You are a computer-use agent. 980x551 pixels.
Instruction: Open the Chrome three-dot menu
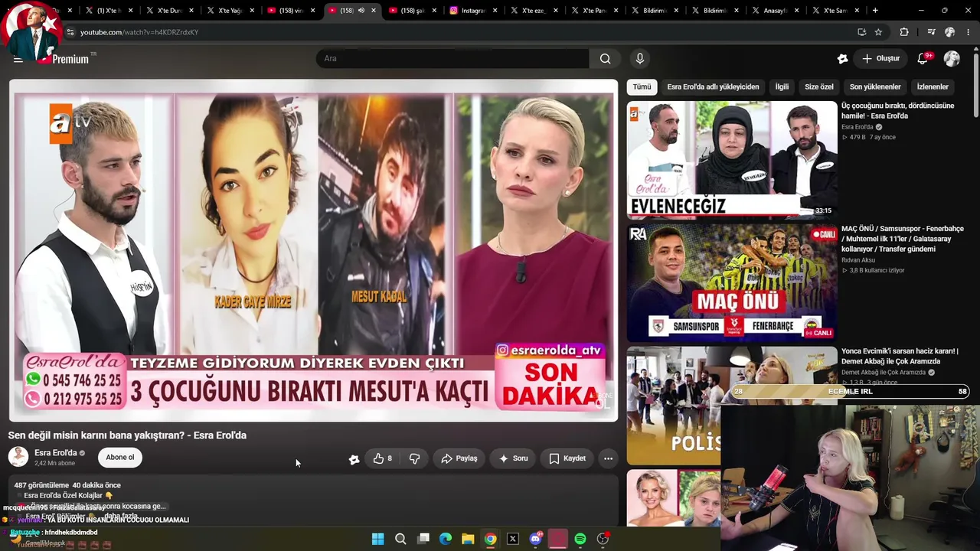click(x=969, y=32)
